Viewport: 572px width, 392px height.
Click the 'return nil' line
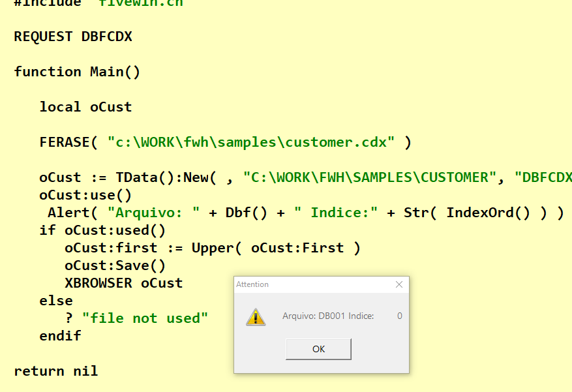coord(56,371)
